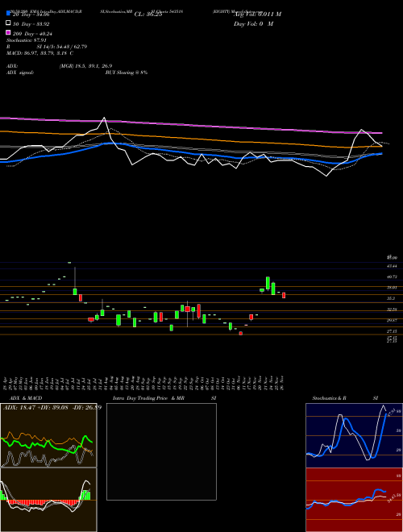Screen dimensions: 403x532
Task: Click the white price line peak in July
Action: (104, 118)
